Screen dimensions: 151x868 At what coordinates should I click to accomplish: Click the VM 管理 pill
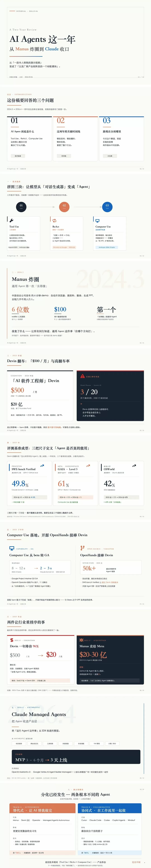coord(97,743)
